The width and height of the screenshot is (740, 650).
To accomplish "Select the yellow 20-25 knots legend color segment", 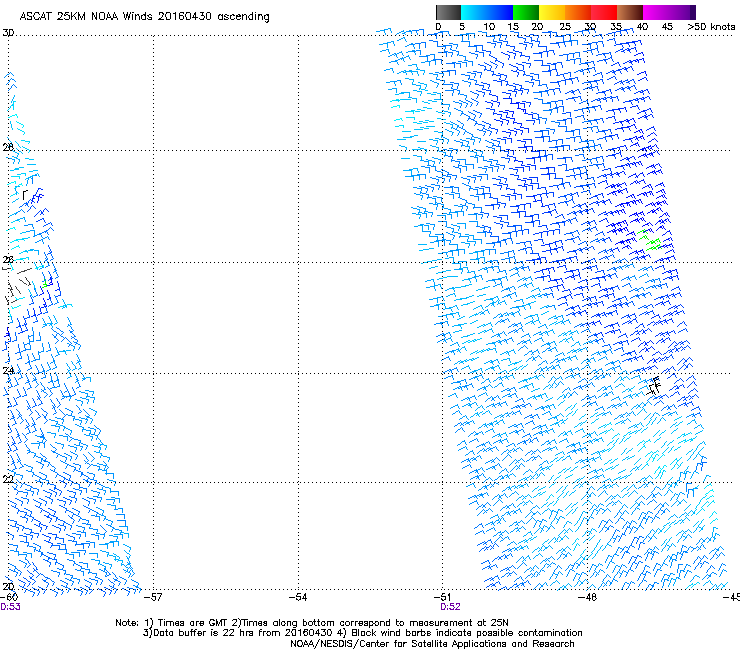I will point(552,12).
